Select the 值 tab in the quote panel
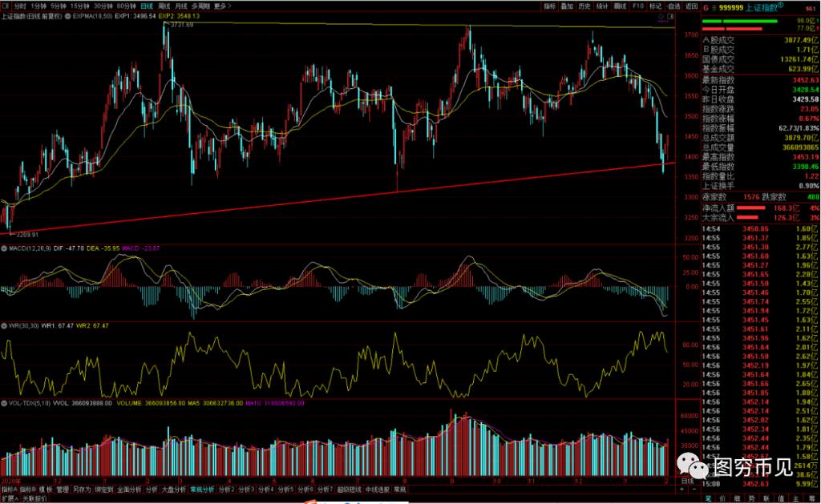 tap(781, 498)
